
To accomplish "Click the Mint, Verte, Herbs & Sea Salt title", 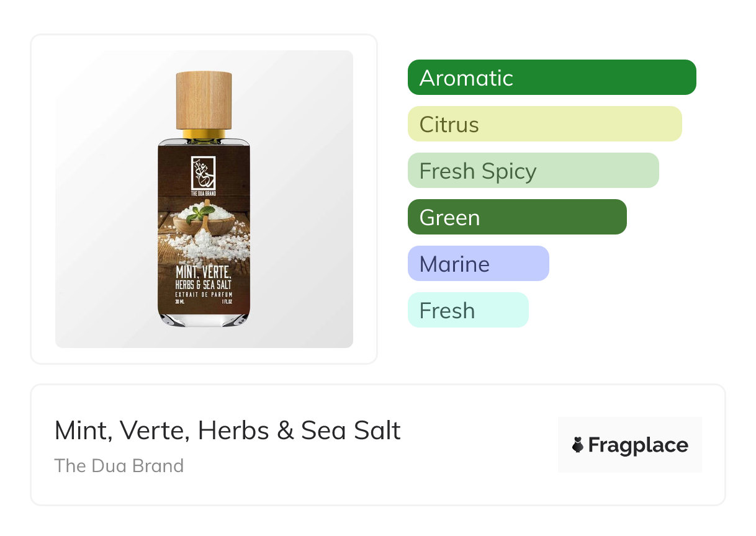I will [x=227, y=431].
